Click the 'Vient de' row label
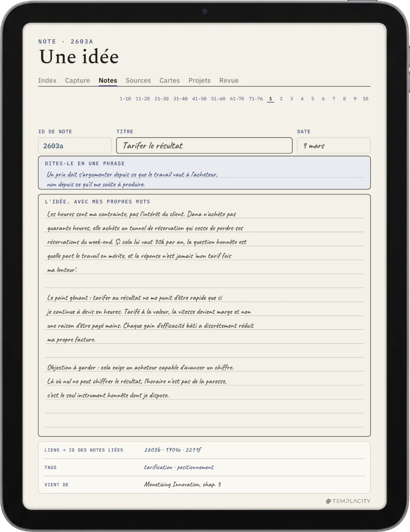Image resolution: width=410 pixels, height=532 pixels. [57, 485]
